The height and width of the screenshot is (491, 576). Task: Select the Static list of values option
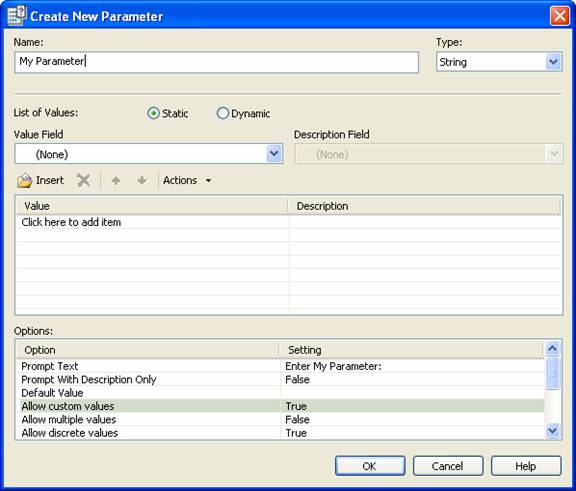(153, 113)
